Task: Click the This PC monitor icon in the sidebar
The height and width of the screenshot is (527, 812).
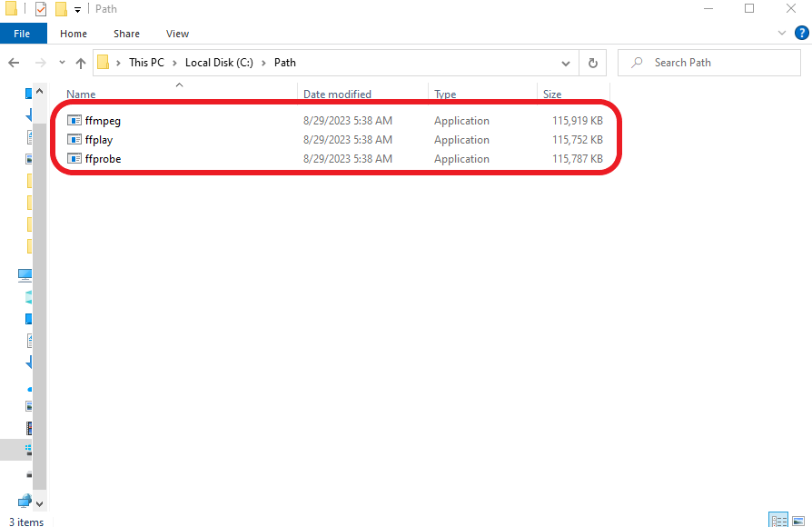Action: (x=25, y=275)
